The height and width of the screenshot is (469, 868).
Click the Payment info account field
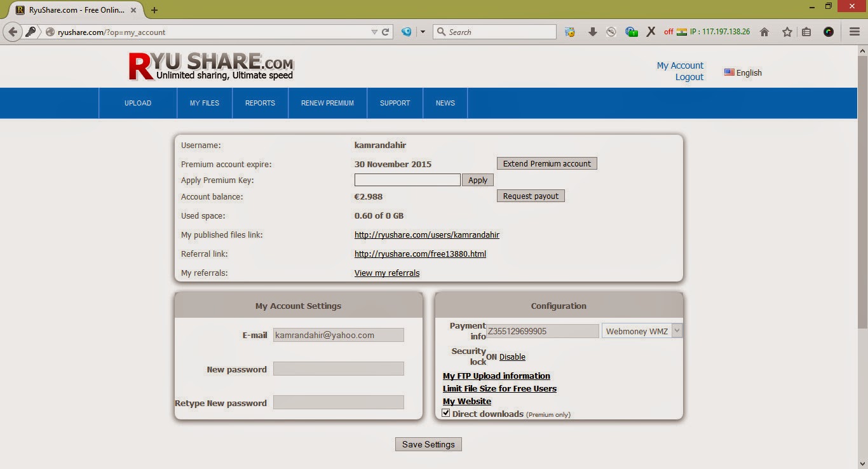click(543, 331)
